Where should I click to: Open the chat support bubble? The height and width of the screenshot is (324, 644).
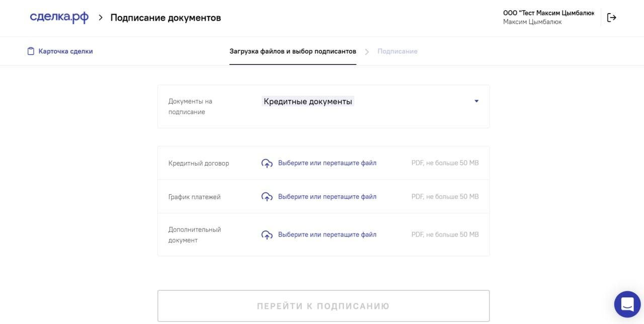click(x=627, y=304)
